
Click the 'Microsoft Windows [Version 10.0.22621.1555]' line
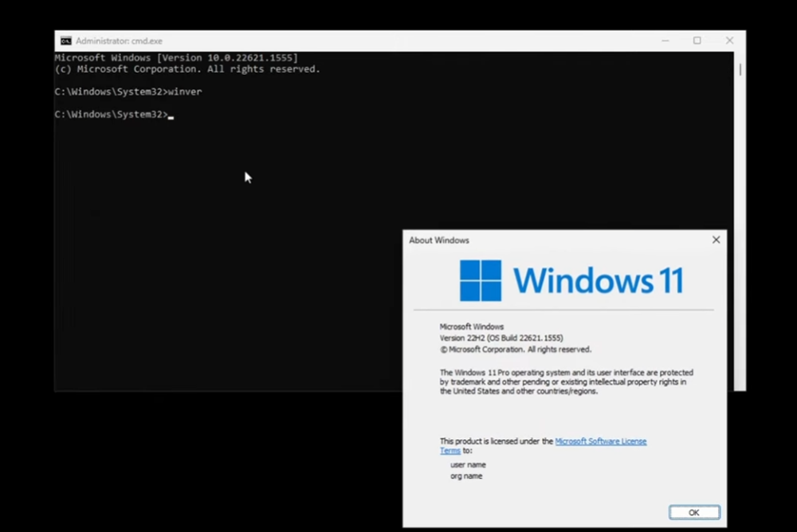pos(176,58)
